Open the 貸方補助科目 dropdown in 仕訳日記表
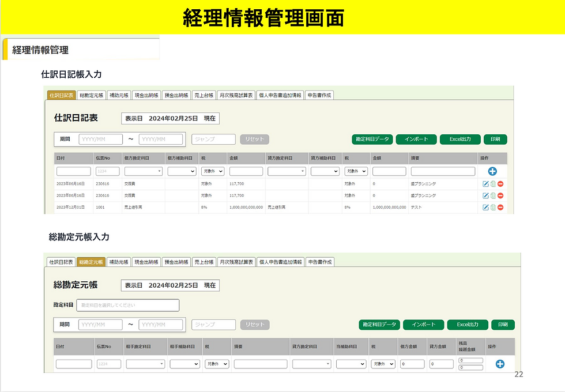Screen dimensions: 565x392 coord(325,171)
